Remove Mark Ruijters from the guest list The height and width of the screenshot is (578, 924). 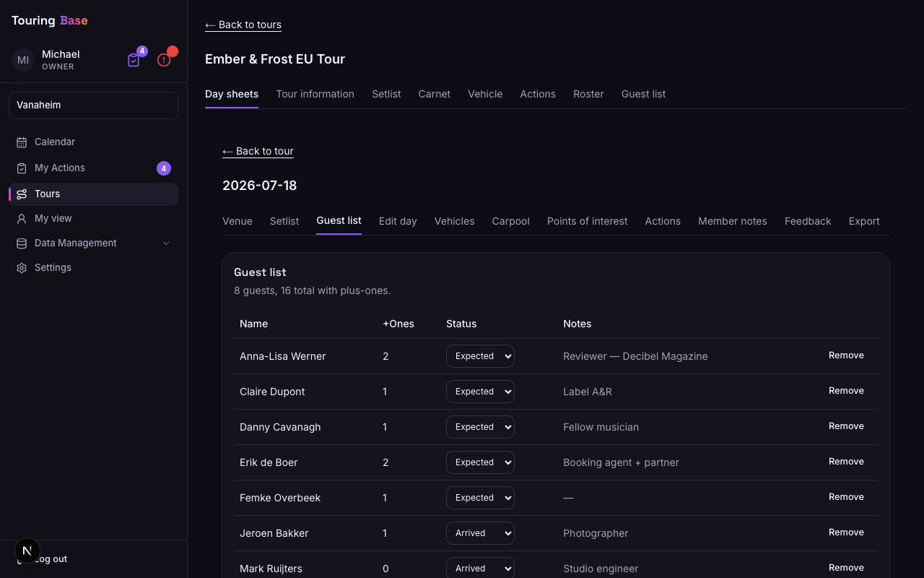[846, 568]
